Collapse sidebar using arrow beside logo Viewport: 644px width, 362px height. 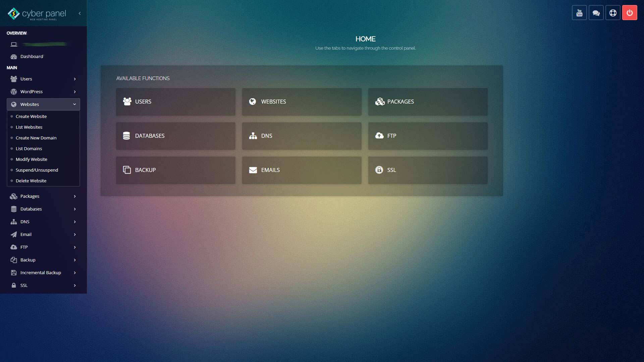pyautogui.click(x=79, y=13)
